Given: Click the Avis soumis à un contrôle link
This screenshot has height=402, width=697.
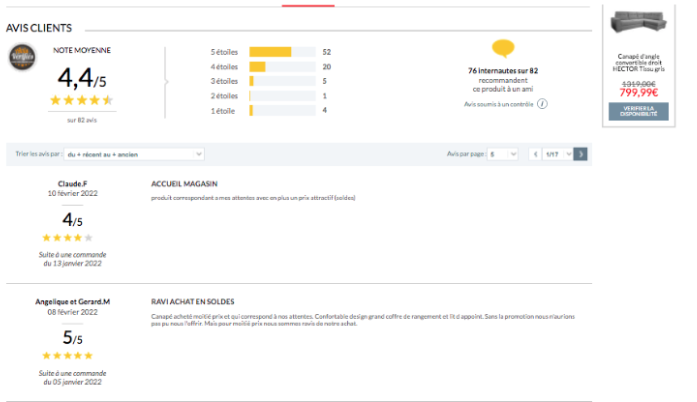Looking at the screenshot, I should (498, 104).
